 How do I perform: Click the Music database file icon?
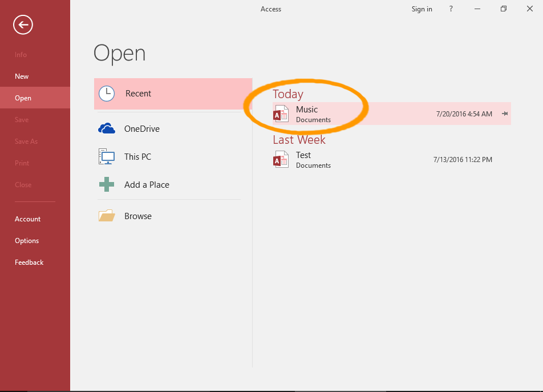click(x=281, y=114)
